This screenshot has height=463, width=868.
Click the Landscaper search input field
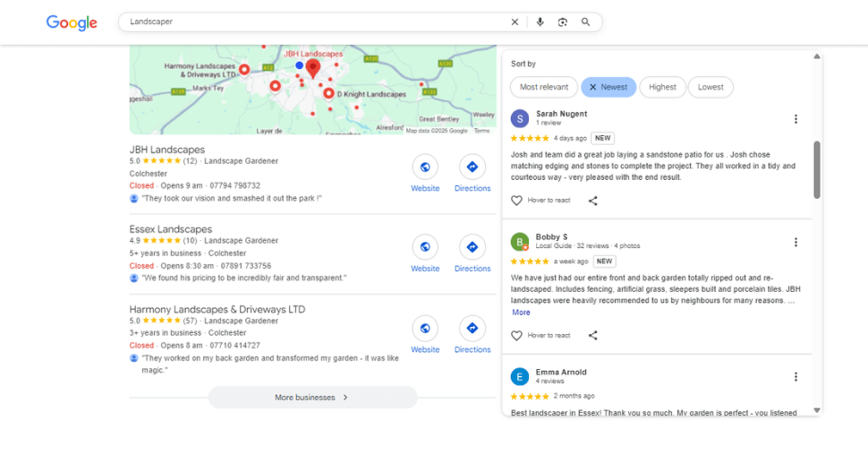point(316,22)
